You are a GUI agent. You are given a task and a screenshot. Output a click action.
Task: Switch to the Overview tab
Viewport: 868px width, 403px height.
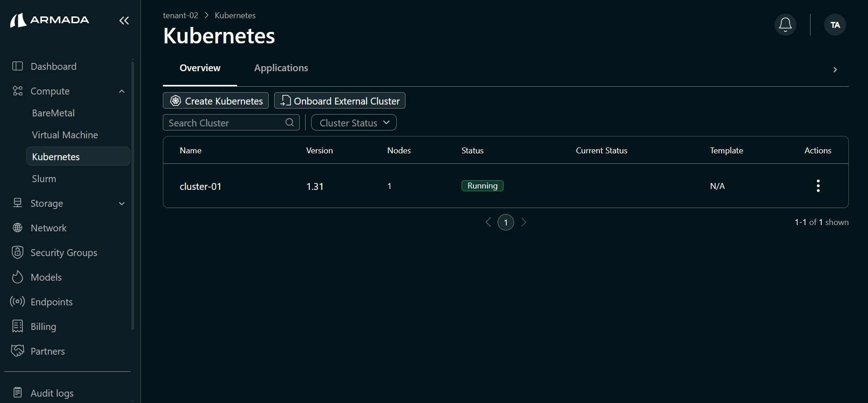coord(200,68)
